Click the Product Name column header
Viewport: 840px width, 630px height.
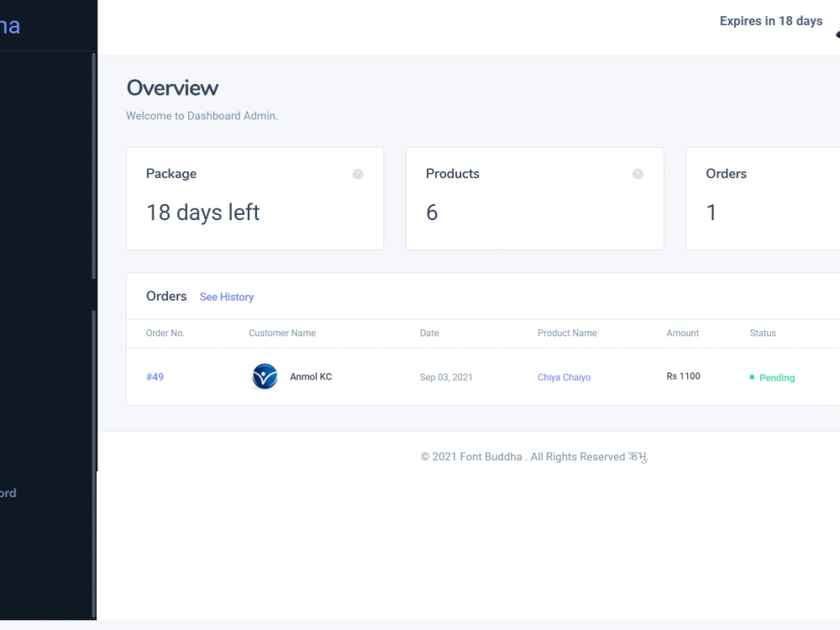pyautogui.click(x=567, y=333)
